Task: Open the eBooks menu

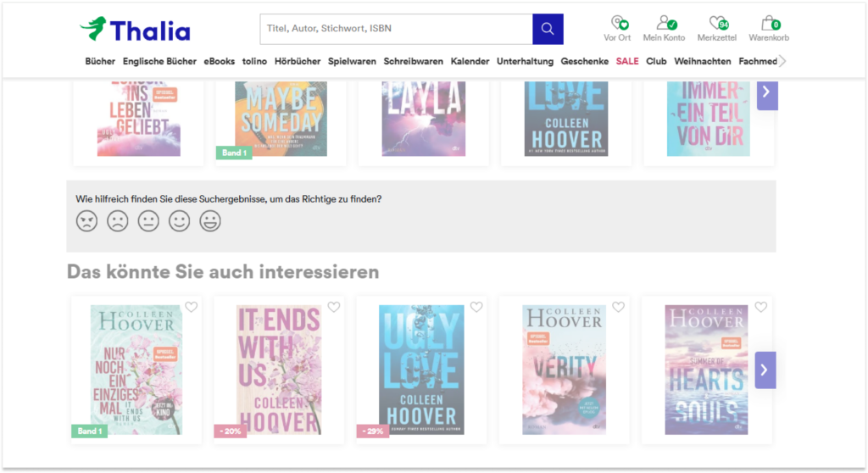Action: point(220,62)
